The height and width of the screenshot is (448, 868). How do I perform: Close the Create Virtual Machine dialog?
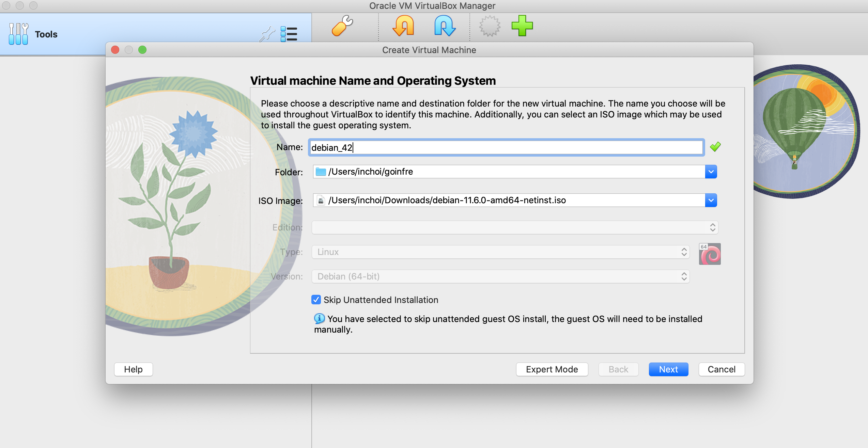[x=115, y=50]
